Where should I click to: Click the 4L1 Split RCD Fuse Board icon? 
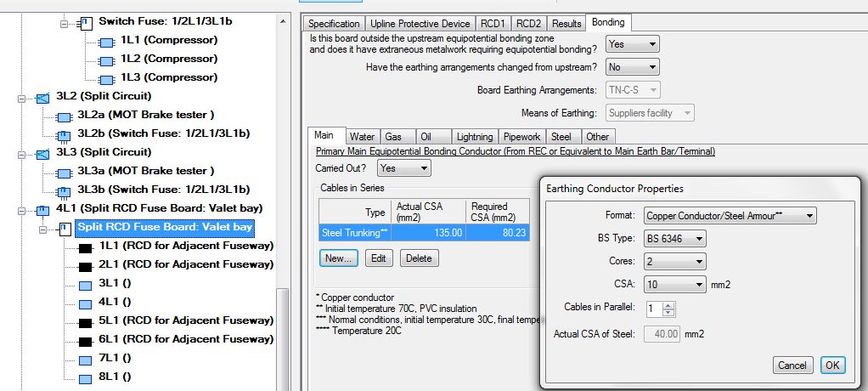(x=42, y=211)
